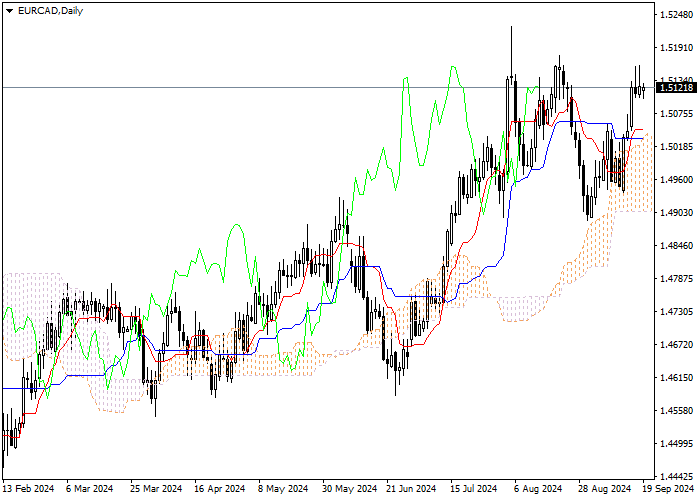This screenshot has width=700, height=500.
Task: Click the 1.51910 price axis label
Action: [676, 48]
